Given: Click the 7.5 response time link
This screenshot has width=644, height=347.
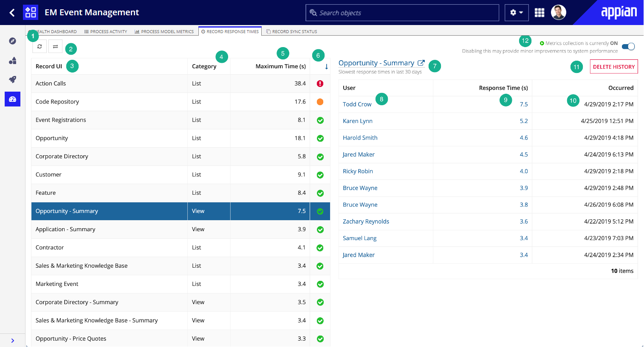Looking at the screenshot, I should click(x=524, y=104).
